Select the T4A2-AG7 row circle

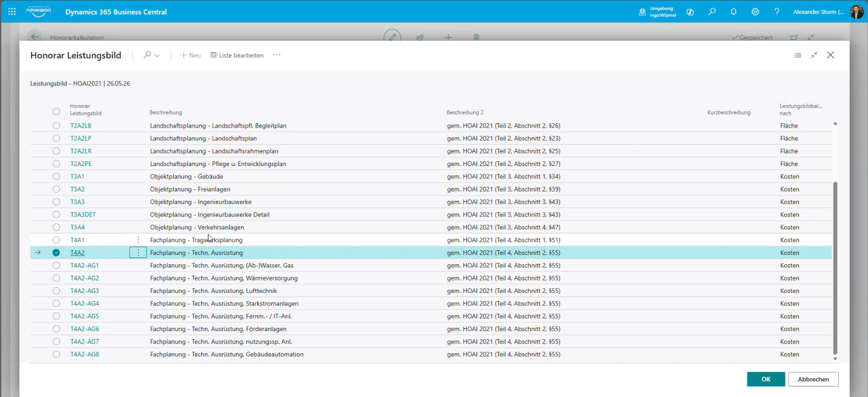coord(56,342)
